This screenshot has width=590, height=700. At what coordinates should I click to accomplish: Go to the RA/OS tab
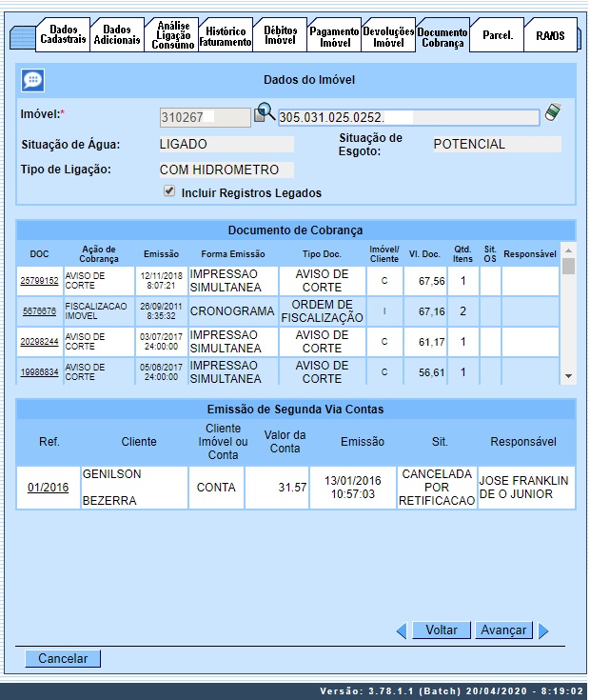click(x=550, y=36)
